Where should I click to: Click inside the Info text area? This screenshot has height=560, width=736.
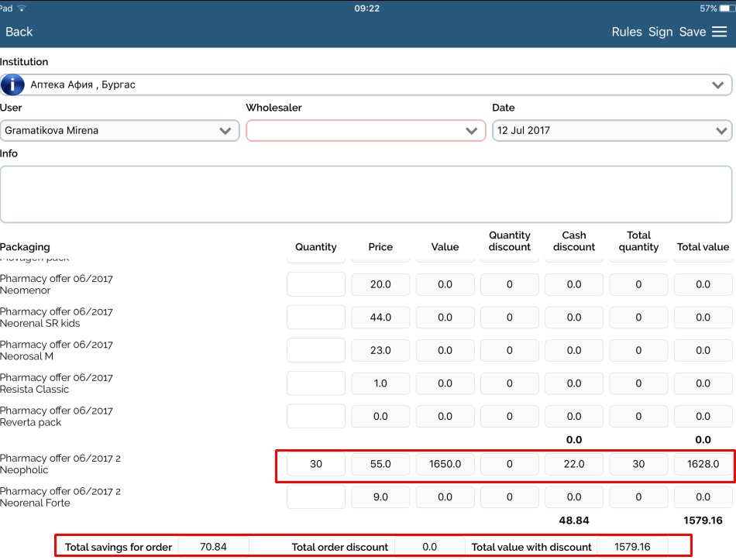pyautogui.click(x=366, y=194)
